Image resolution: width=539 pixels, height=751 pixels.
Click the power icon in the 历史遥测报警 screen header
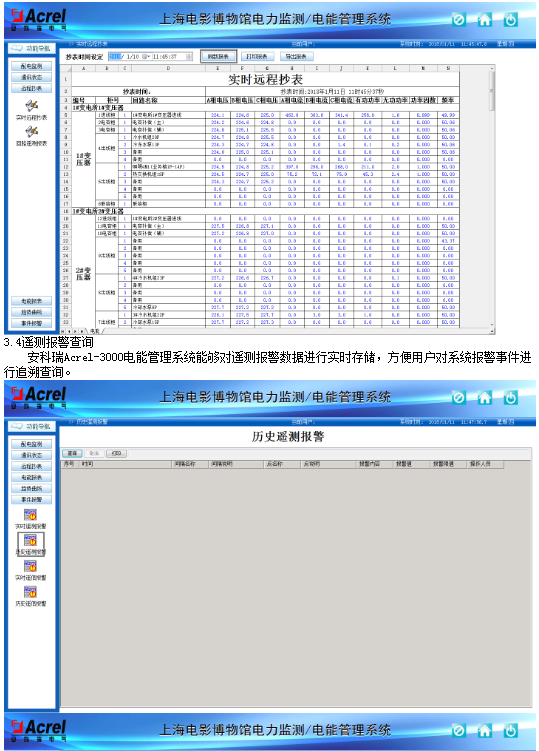(511, 398)
